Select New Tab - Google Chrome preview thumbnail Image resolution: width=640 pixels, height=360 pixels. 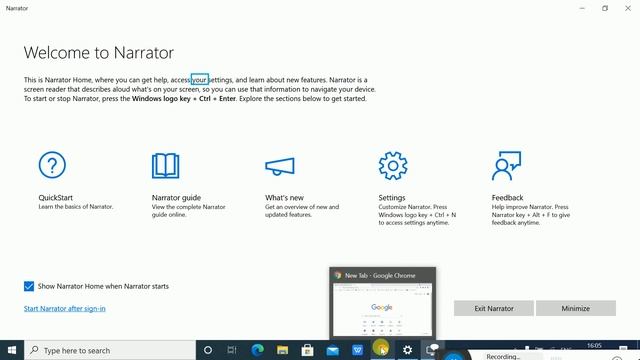point(382,304)
